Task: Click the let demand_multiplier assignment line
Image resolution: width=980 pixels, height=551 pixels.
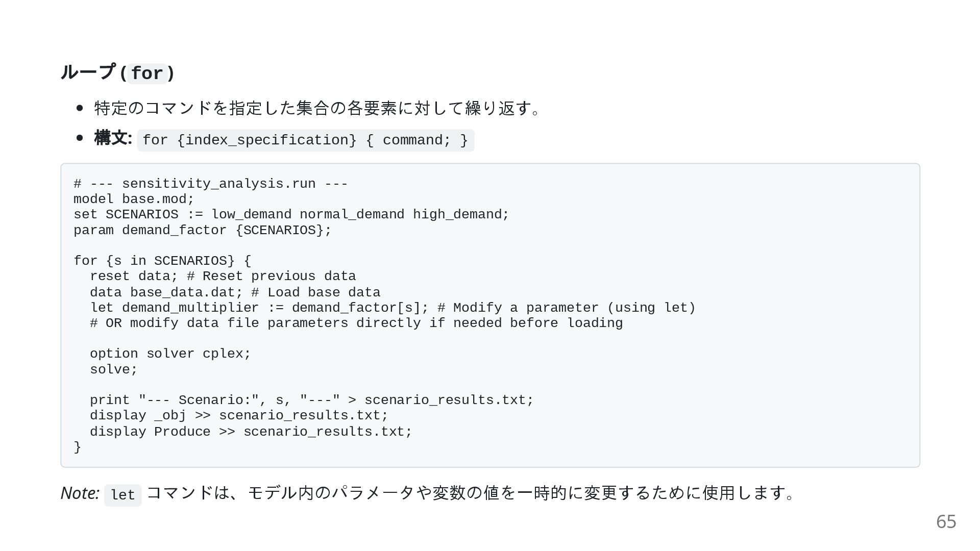Action: click(x=393, y=308)
